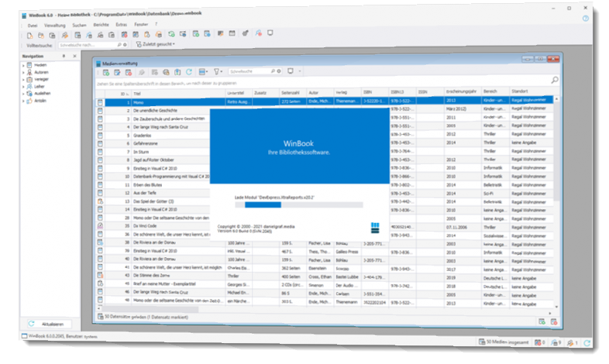Open the Fenster menu

[141, 24]
